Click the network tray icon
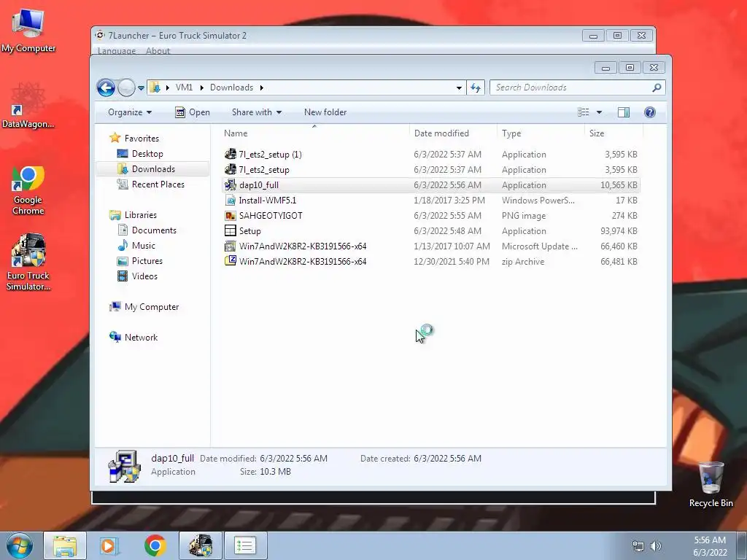The image size is (747, 560). (638, 546)
